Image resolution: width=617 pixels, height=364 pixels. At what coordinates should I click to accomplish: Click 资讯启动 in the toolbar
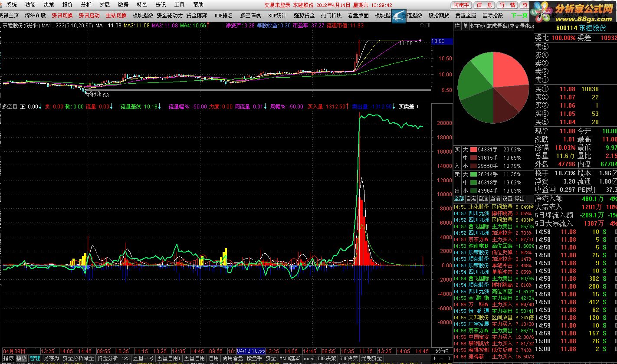click(x=89, y=15)
